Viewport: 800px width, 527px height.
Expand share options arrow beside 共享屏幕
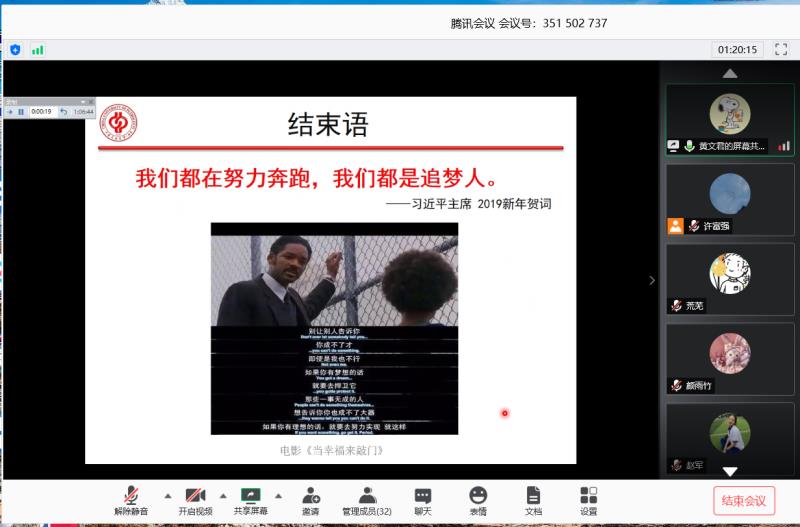pos(278,495)
